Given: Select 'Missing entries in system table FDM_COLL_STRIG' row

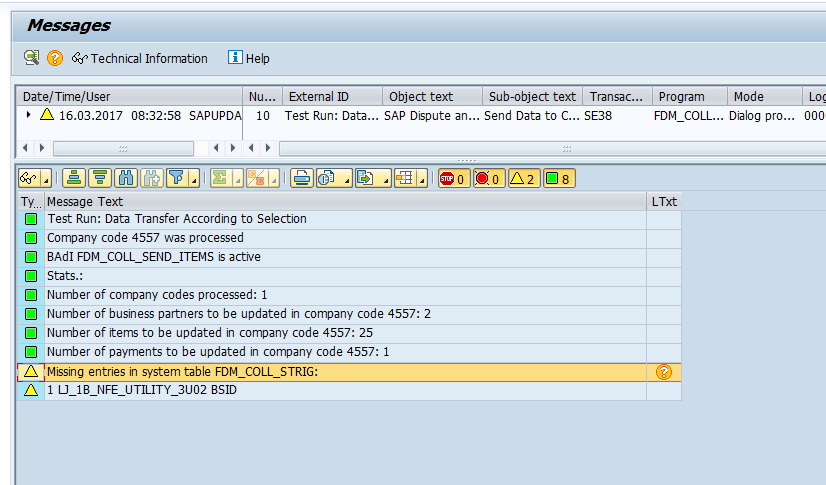Looking at the screenshot, I should (346, 372).
